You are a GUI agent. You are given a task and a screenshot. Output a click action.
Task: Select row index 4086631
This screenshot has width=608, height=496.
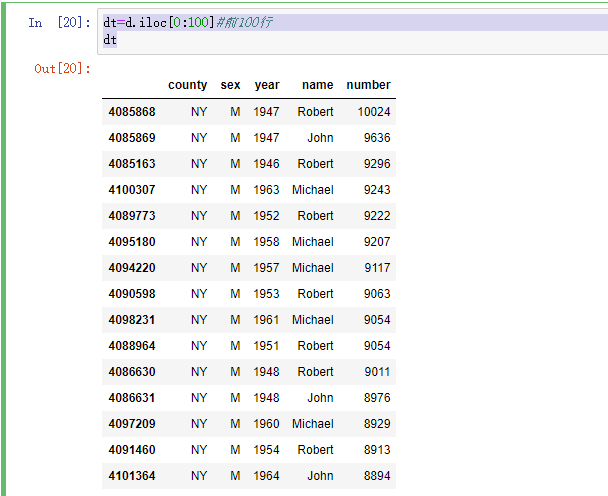132,397
